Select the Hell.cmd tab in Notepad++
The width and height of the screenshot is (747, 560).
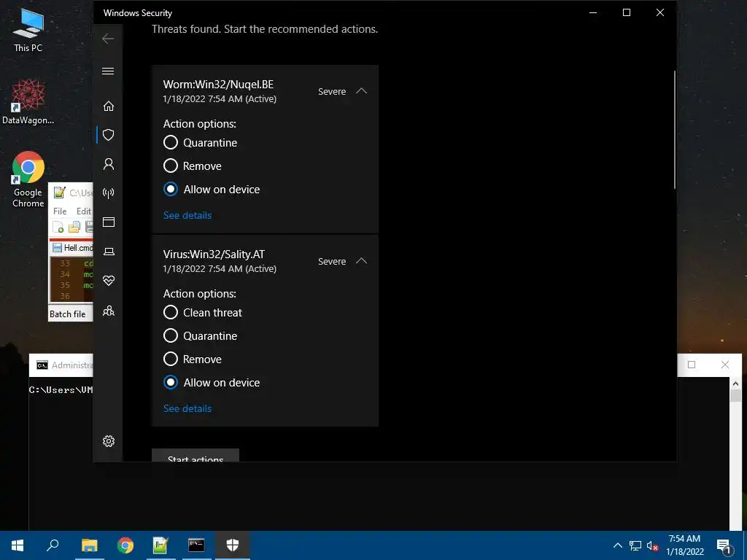click(72, 248)
